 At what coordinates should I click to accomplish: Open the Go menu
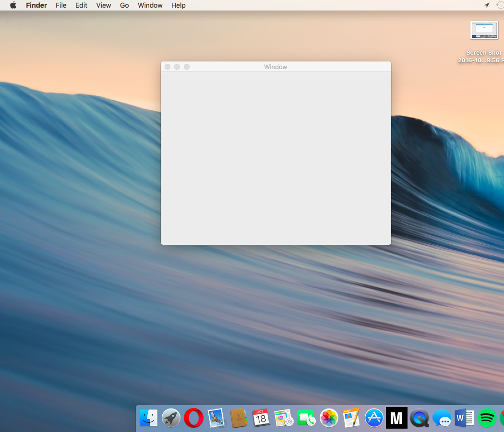(124, 5)
